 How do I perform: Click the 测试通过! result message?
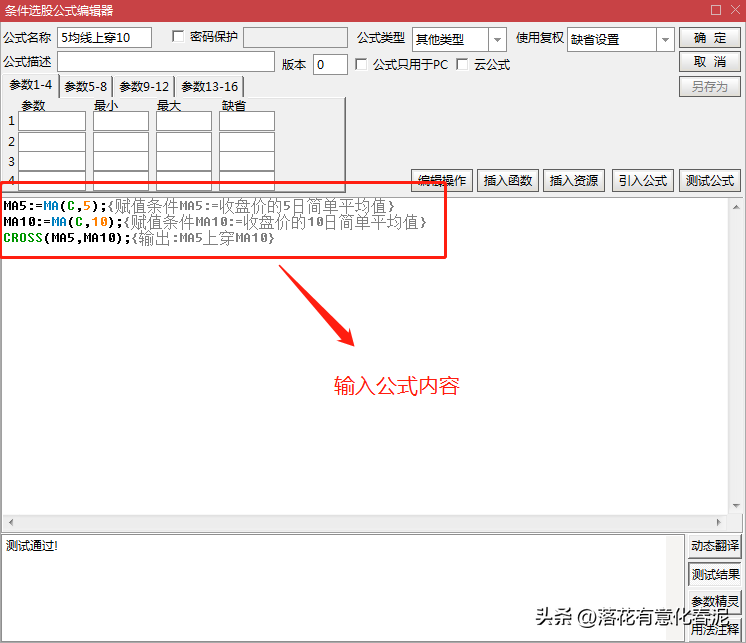tap(32, 546)
